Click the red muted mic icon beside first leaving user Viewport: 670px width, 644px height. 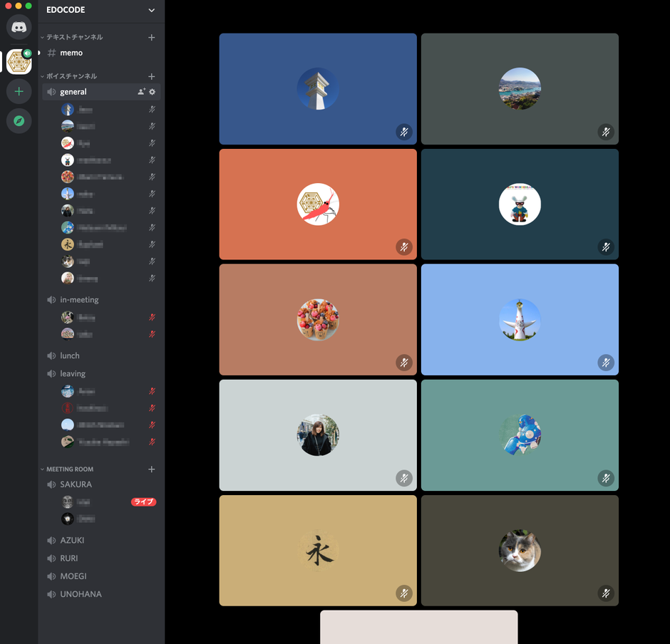pyautogui.click(x=151, y=390)
